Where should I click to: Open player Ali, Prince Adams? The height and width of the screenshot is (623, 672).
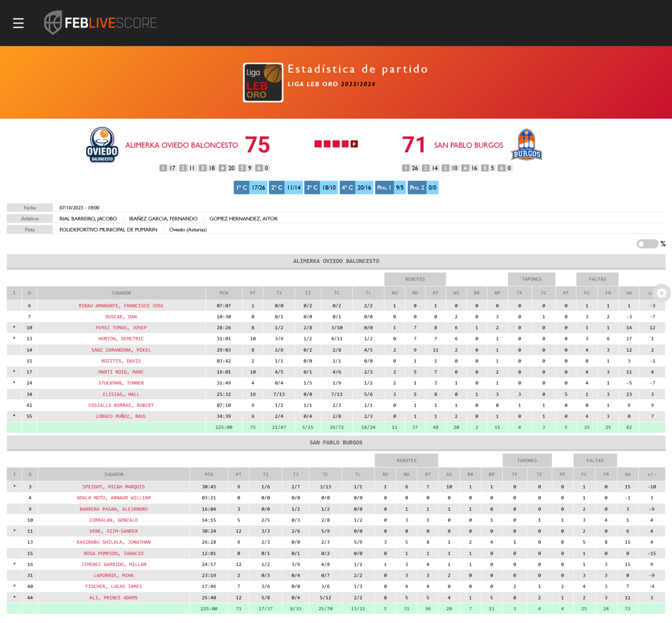pyautogui.click(x=113, y=598)
